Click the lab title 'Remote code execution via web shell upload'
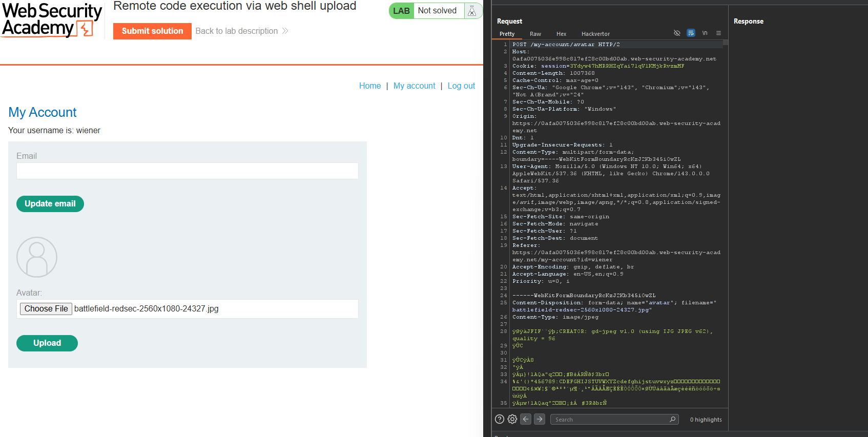This screenshot has height=437, width=868. (235, 6)
